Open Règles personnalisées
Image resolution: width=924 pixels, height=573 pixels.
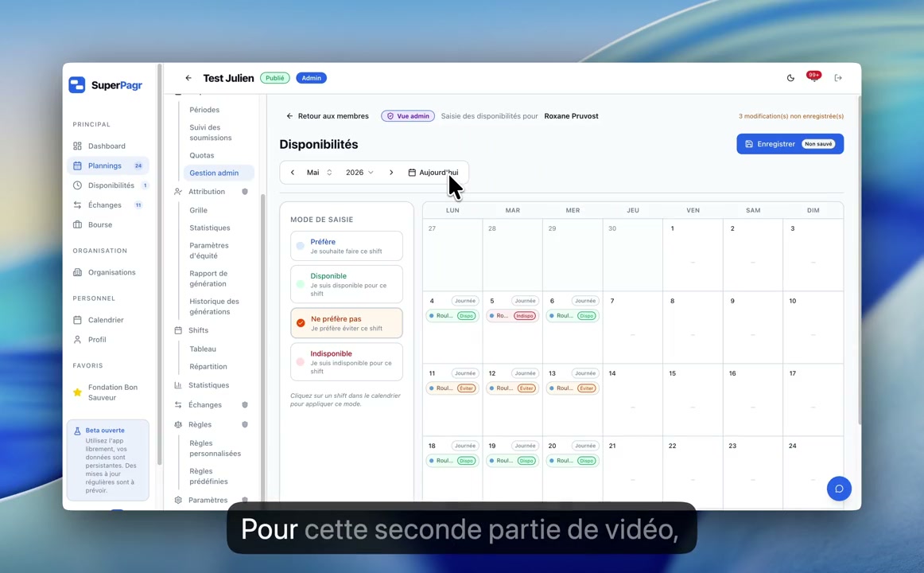pyautogui.click(x=215, y=449)
